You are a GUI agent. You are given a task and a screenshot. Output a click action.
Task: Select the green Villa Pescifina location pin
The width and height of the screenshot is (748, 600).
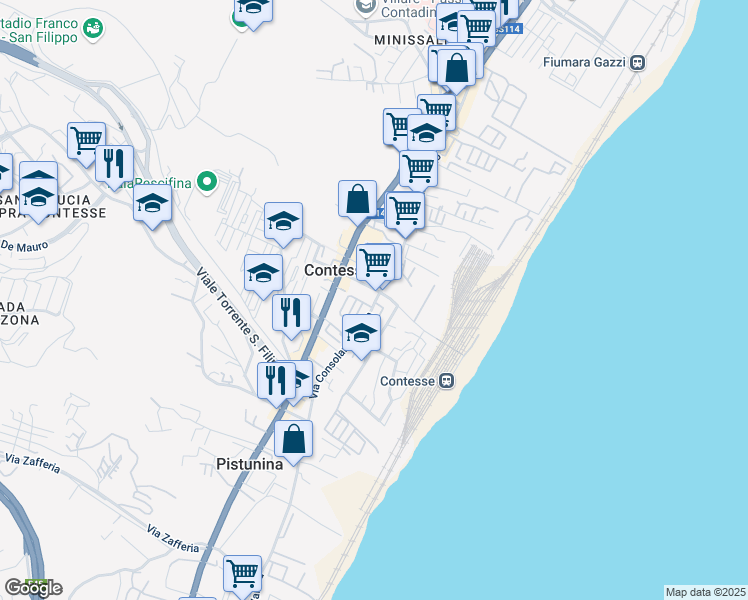coord(207,182)
